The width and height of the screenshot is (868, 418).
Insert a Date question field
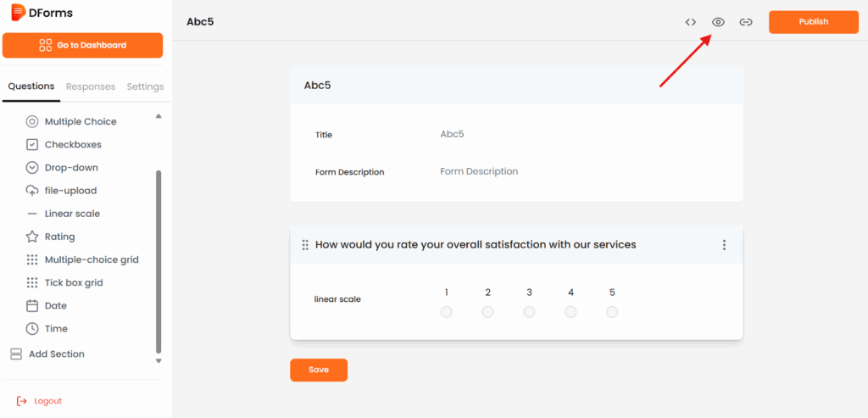click(x=55, y=305)
